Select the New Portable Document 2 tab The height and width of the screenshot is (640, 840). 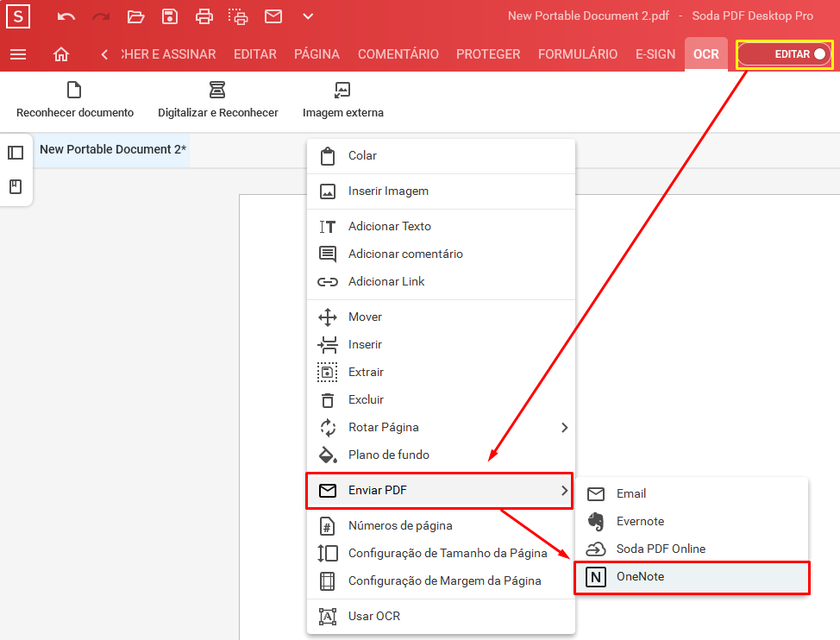[x=112, y=149]
